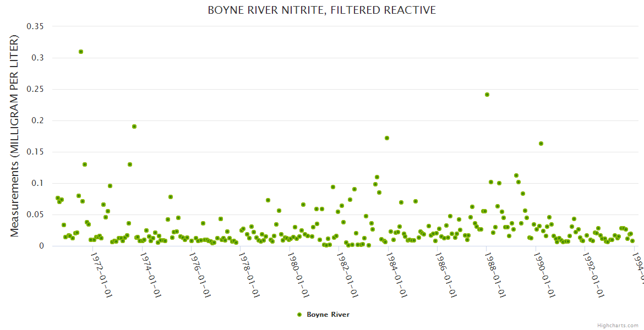
Task: Open the Highcharts.com credits link
Action: pos(618,325)
